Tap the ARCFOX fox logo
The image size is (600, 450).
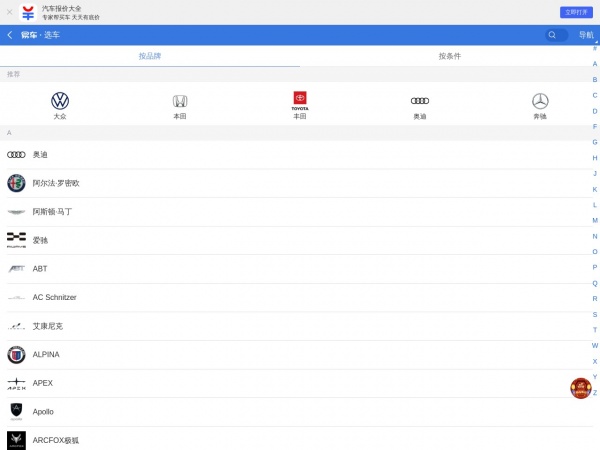pos(16,440)
